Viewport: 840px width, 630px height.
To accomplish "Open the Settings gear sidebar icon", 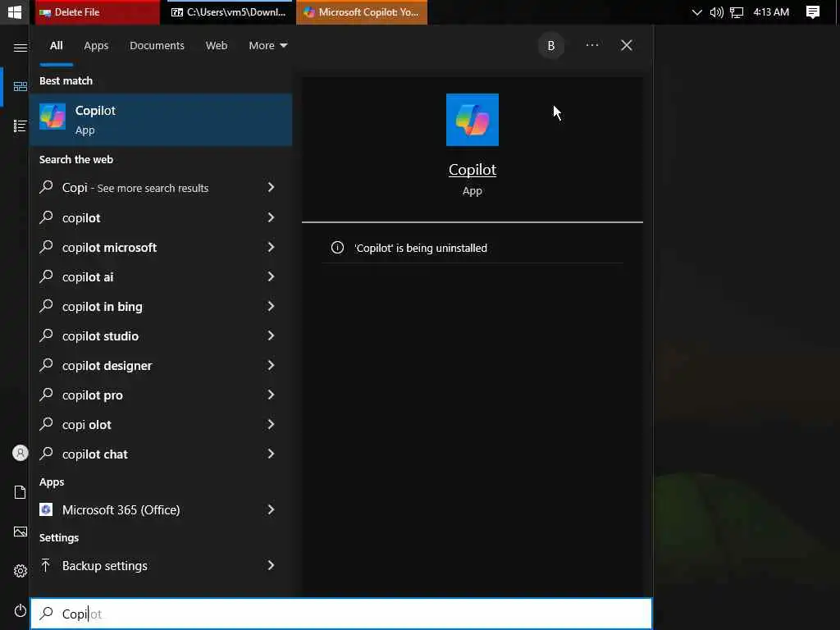I will 21,571.
